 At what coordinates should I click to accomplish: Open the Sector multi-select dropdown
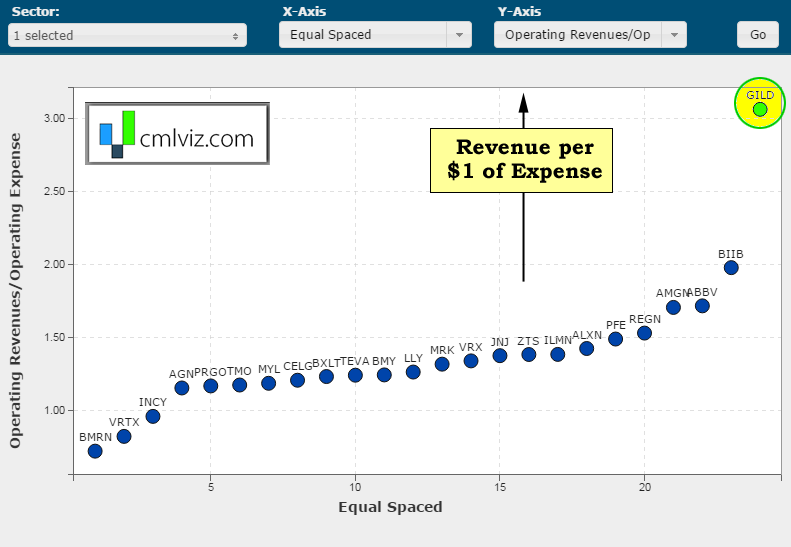127,35
